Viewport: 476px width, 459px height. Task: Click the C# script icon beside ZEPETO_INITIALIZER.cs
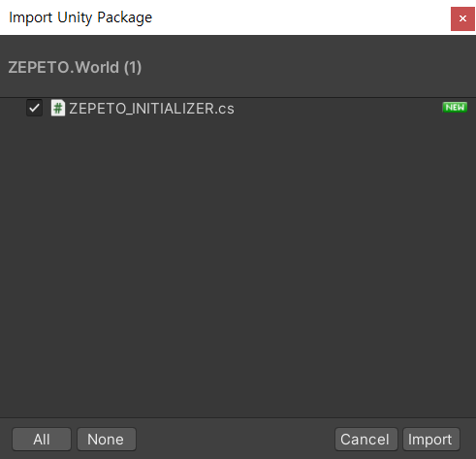58,108
